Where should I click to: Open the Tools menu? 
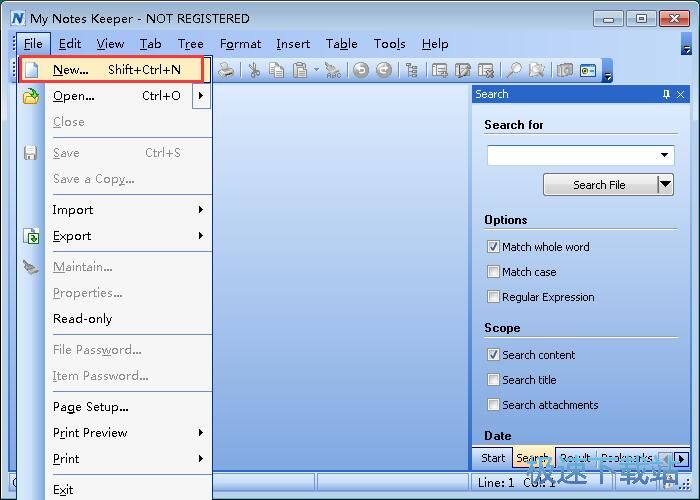[x=389, y=44]
